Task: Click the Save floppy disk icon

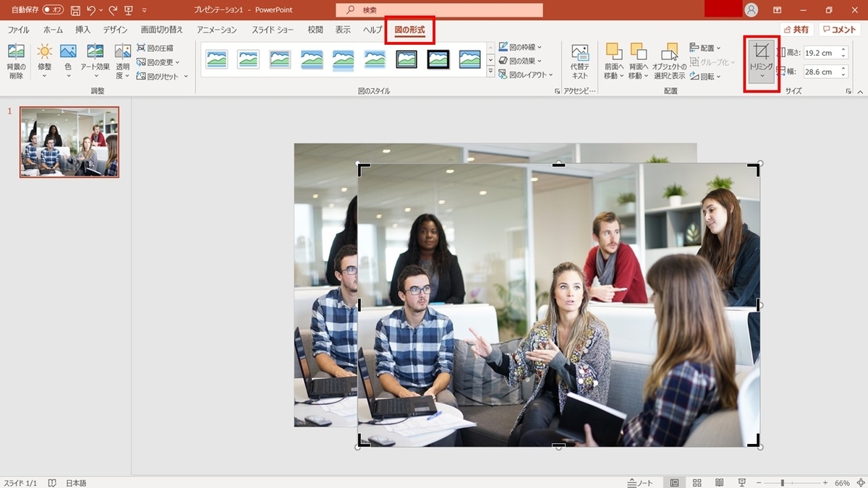Action: [75, 10]
